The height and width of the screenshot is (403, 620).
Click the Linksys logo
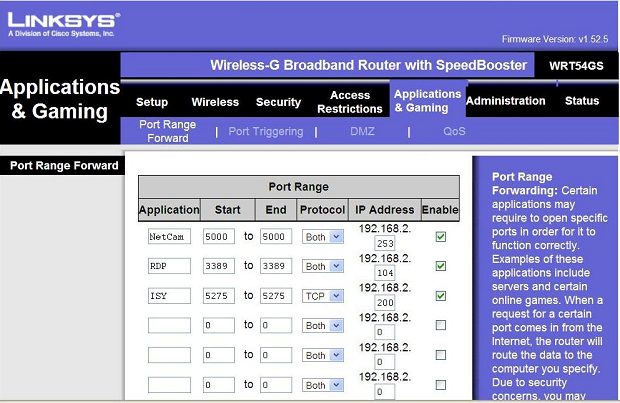pyautogui.click(x=63, y=25)
